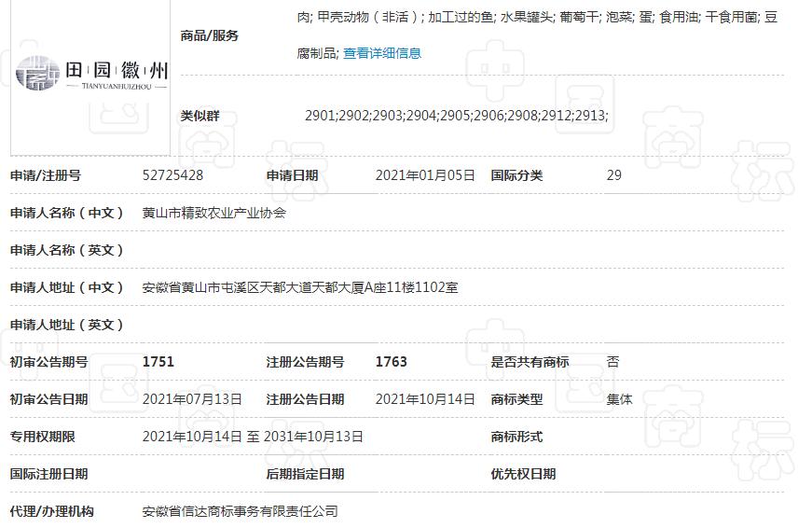This screenshot has width=812, height=528.
Task: Open the 查看详细信息 link
Action: coord(381,53)
